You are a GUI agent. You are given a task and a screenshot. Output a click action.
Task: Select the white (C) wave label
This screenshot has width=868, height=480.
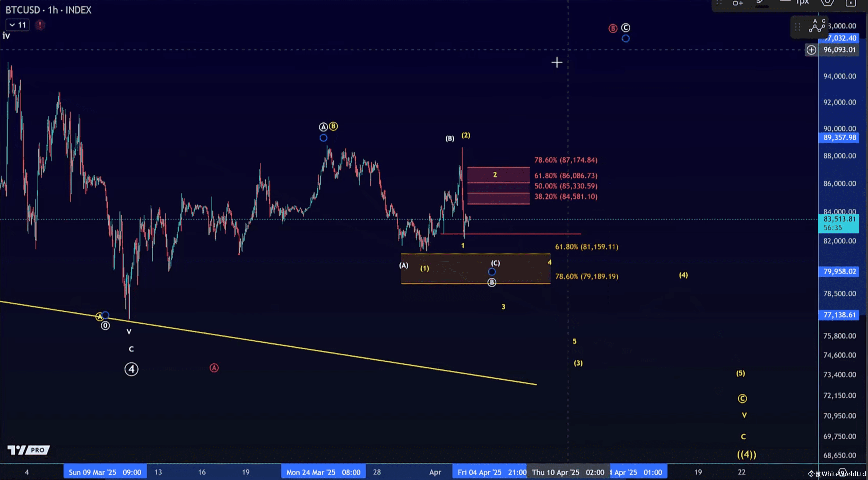point(495,263)
